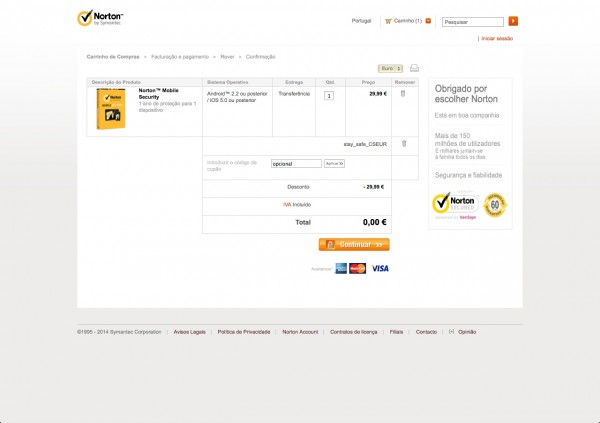
Task: Click the 29,99 € product price
Action: 378,93
